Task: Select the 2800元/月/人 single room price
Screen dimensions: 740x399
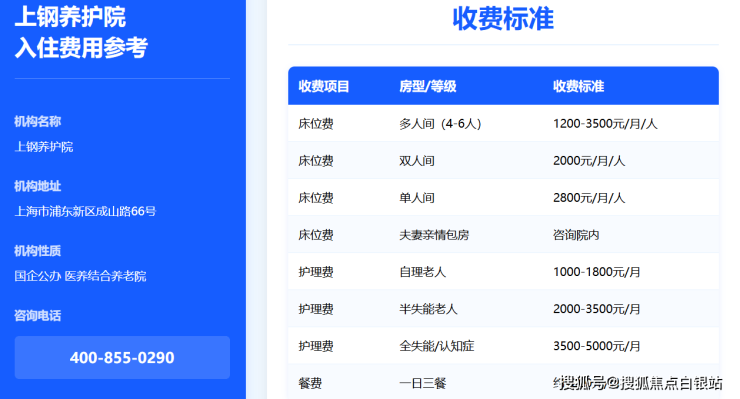Action: click(589, 198)
